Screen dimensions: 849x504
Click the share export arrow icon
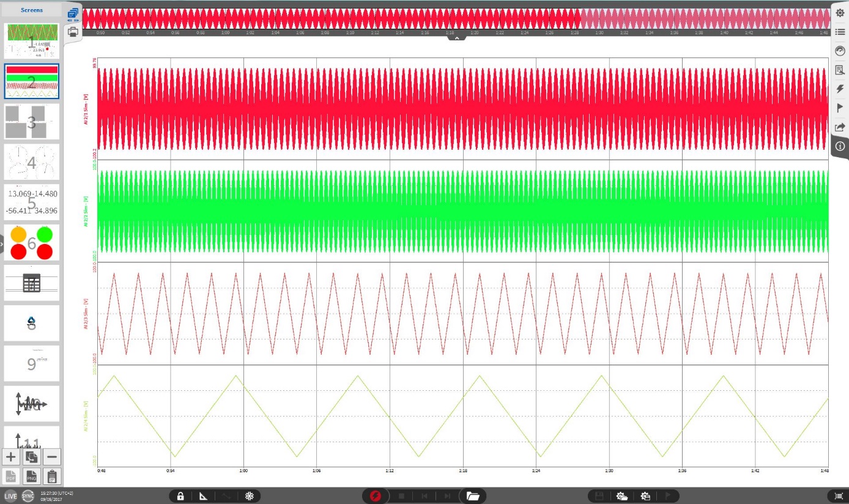(840, 127)
